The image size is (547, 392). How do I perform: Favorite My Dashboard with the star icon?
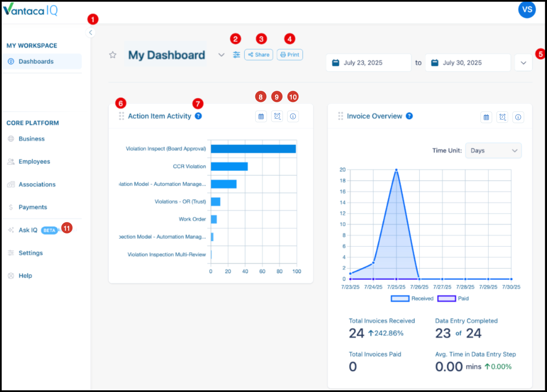[113, 55]
